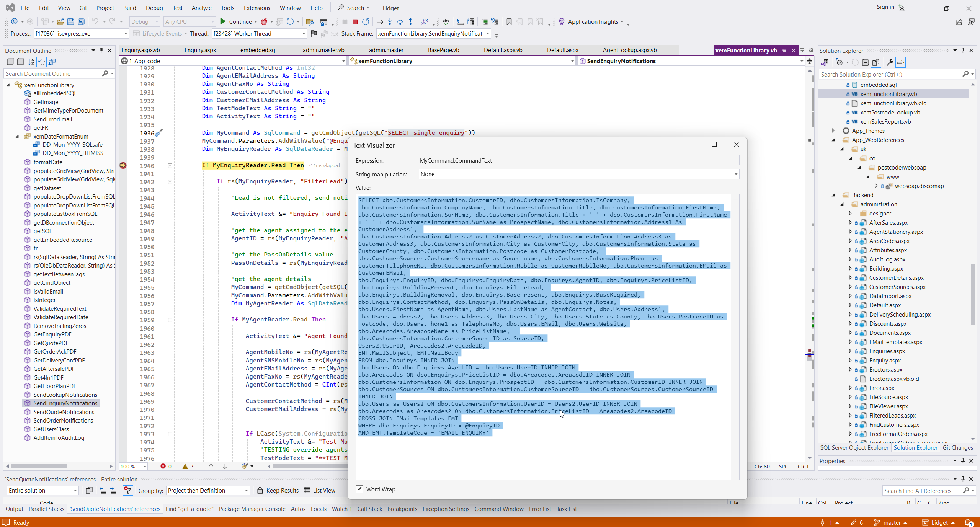The height and width of the screenshot is (527, 980).
Task: Toggle List View in references panel
Action: (319, 491)
